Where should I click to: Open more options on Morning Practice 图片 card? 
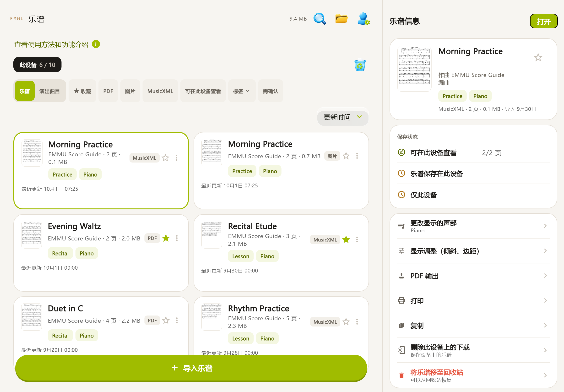click(x=357, y=156)
